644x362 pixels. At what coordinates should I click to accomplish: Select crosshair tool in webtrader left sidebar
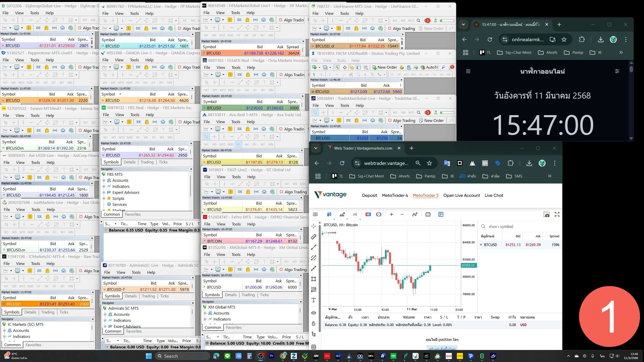tap(314, 226)
